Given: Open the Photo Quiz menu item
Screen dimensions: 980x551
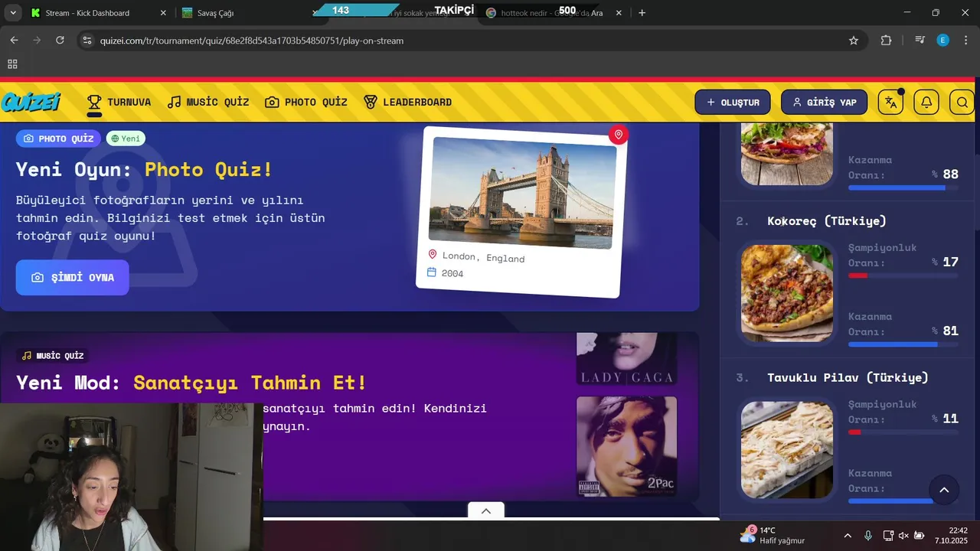Looking at the screenshot, I should point(306,102).
